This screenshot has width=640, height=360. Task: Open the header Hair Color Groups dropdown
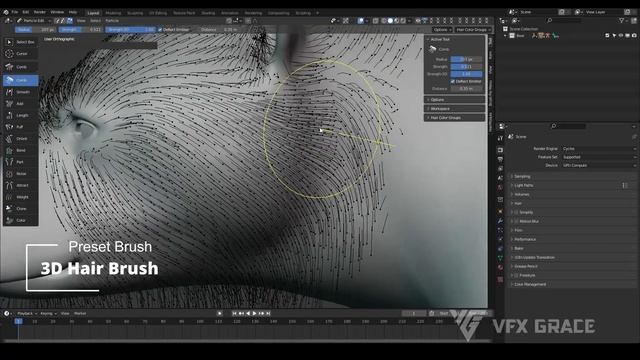point(473,30)
